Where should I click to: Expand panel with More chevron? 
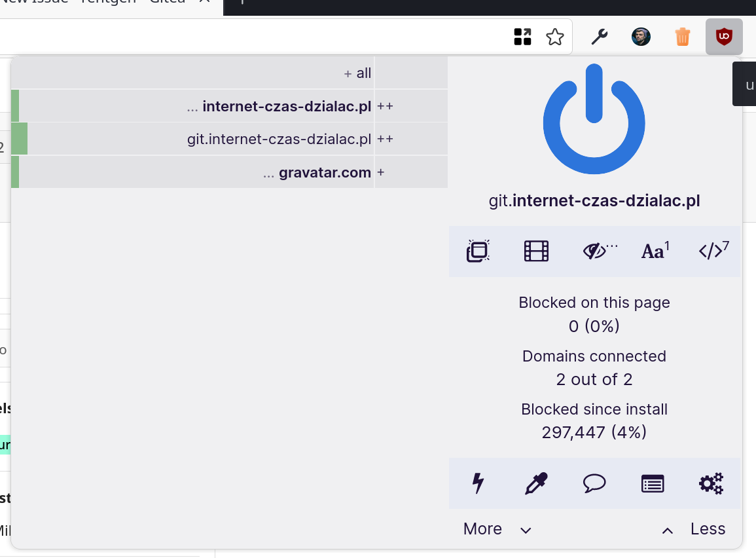(x=497, y=529)
